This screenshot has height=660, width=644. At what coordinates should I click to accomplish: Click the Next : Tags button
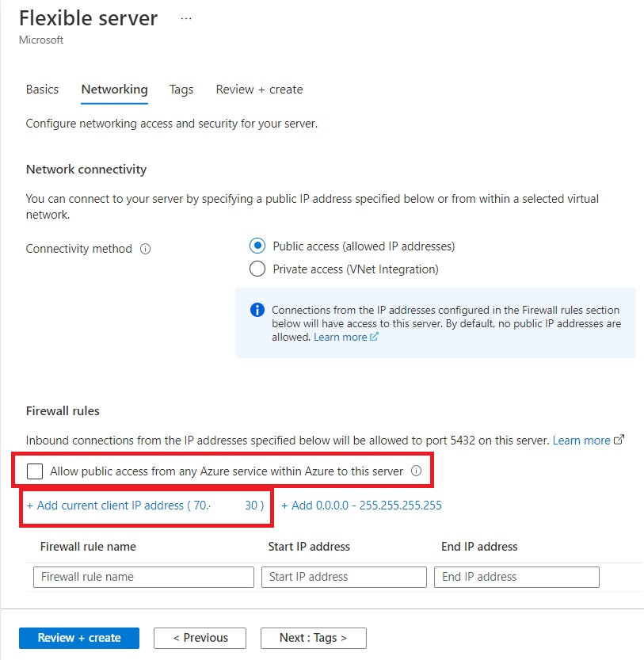click(314, 638)
